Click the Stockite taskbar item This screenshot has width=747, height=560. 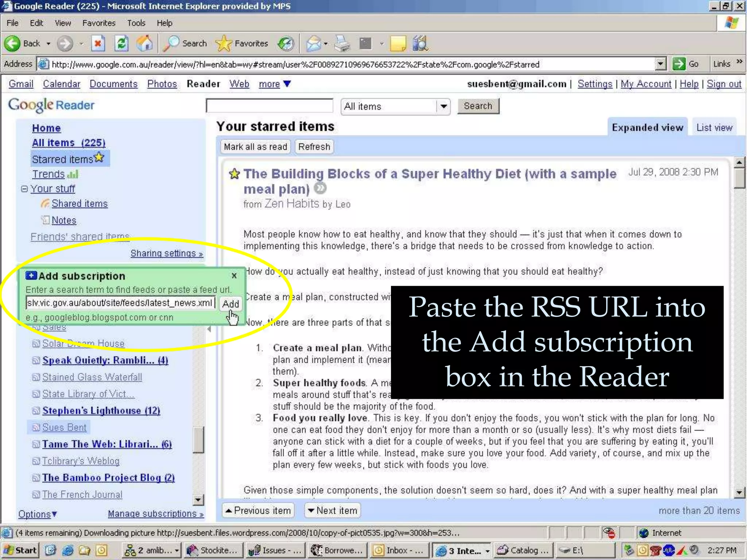pos(213,550)
